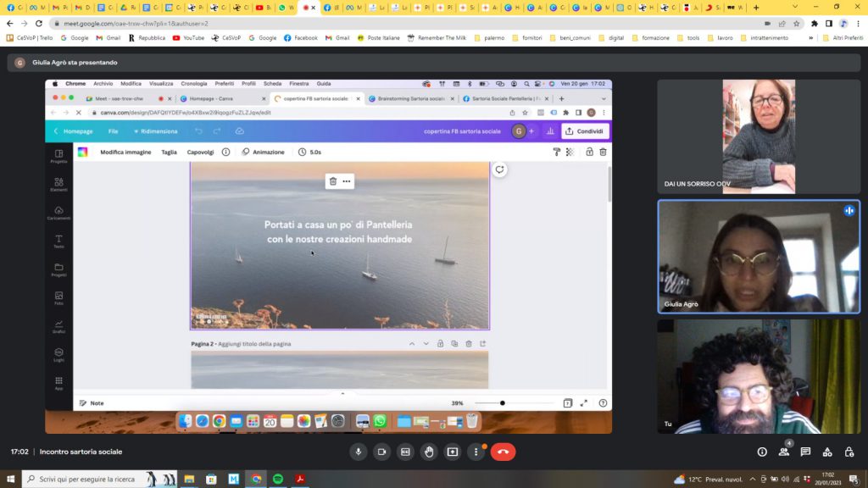Toggle the lock icon in Canva's top toolbar
This screenshot has height=488, width=868.
pyautogui.click(x=589, y=152)
